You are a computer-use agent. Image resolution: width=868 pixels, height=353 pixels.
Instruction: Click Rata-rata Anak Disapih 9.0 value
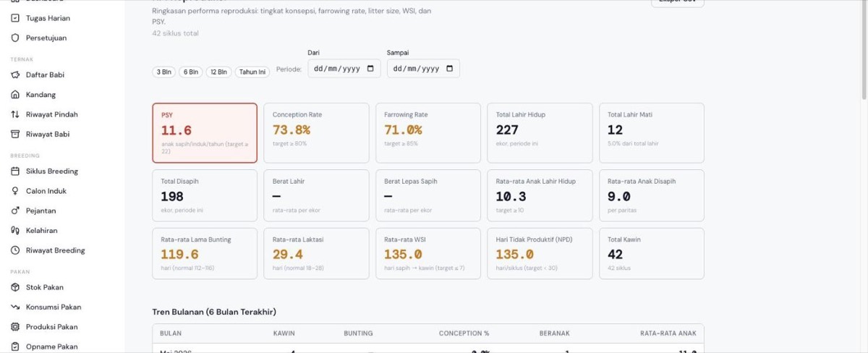click(x=619, y=197)
